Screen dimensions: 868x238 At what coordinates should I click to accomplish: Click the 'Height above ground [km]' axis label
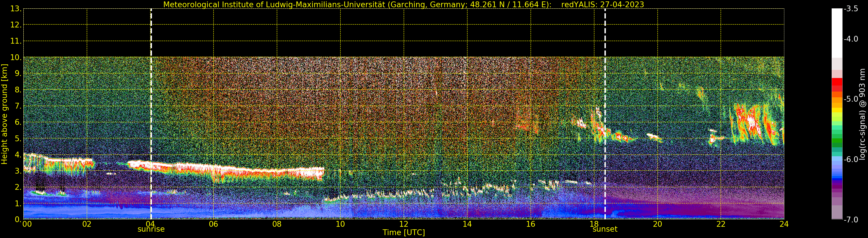[x=4, y=114]
